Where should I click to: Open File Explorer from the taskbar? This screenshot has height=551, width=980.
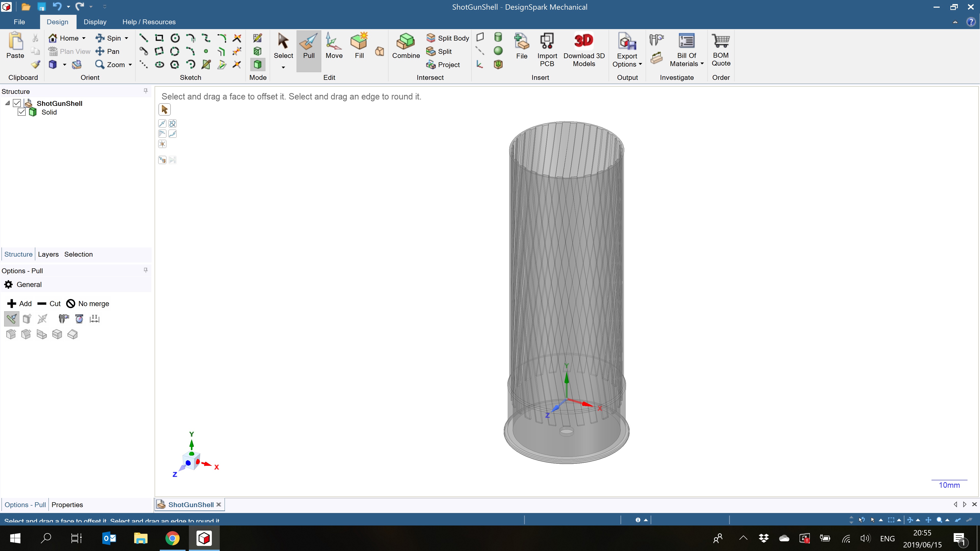click(140, 538)
